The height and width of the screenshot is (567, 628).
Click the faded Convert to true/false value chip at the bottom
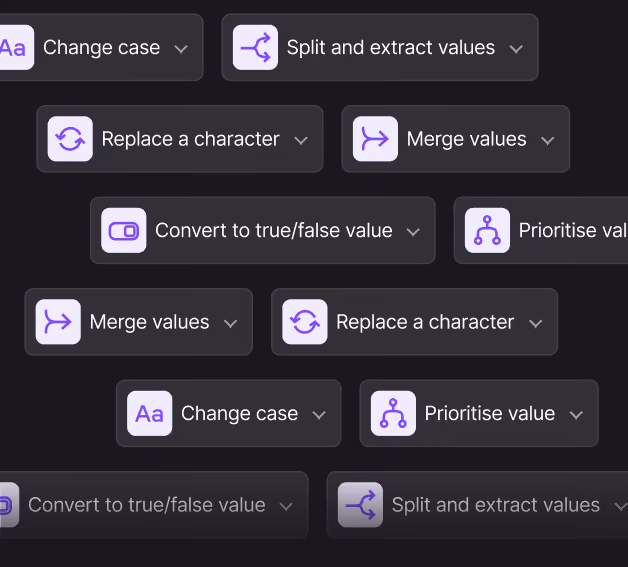pyautogui.click(x=154, y=505)
